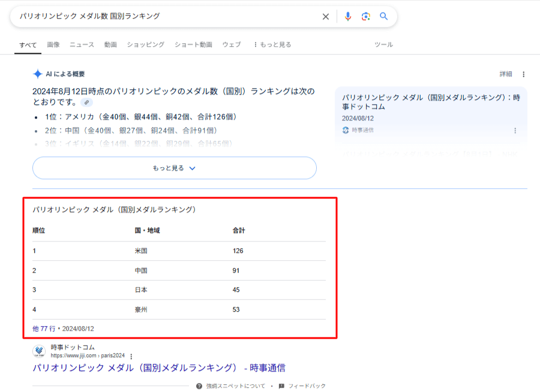
Task: Open the 動画 tab
Action: (x=110, y=44)
